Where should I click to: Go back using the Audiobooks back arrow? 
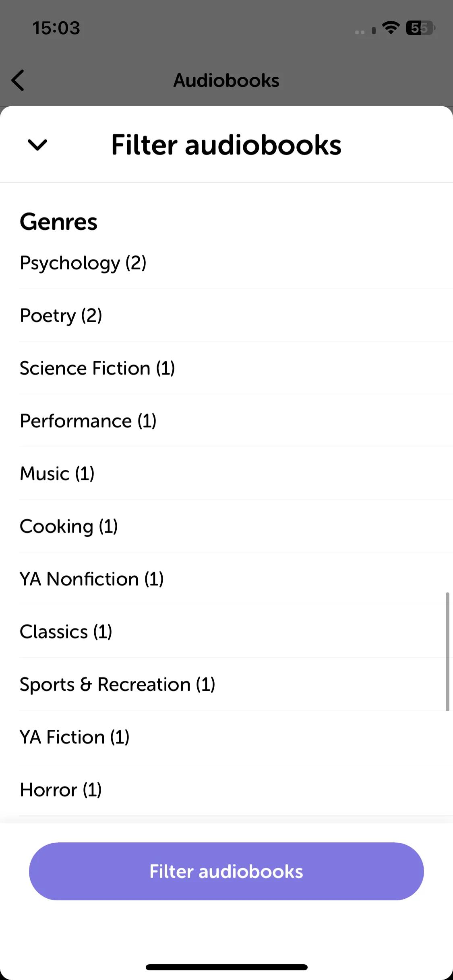18,80
